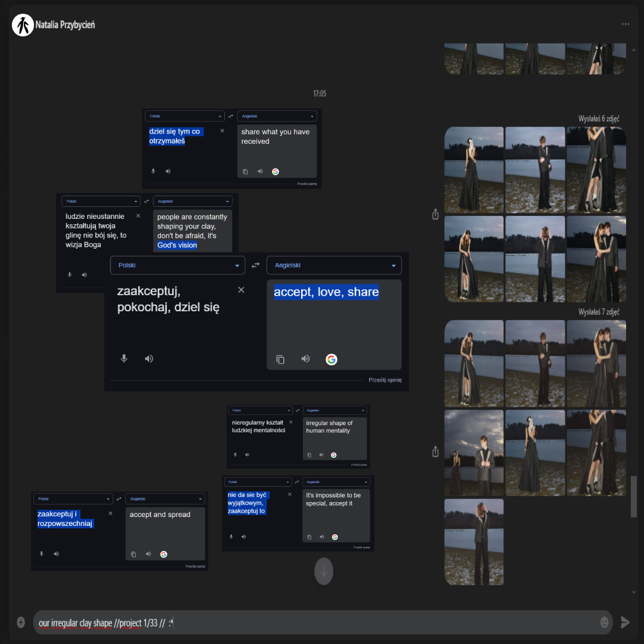Image resolution: width=644 pixels, height=644 pixels.
Task: Click the plus attachment icon
Action: pos(21,623)
